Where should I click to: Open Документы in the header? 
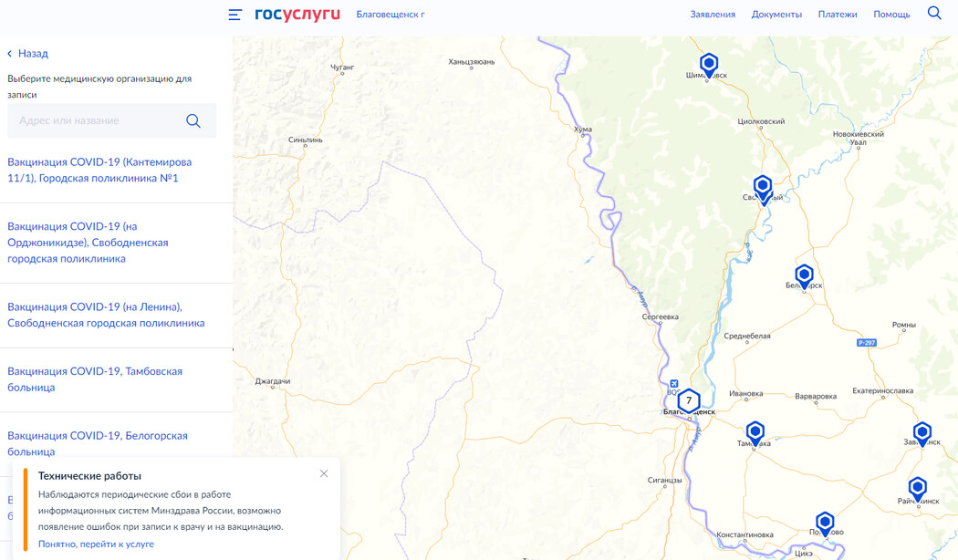776,14
